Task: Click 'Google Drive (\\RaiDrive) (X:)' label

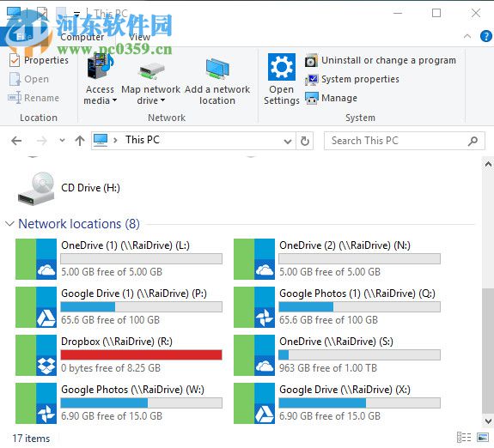Action: click(x=345, y=390)
